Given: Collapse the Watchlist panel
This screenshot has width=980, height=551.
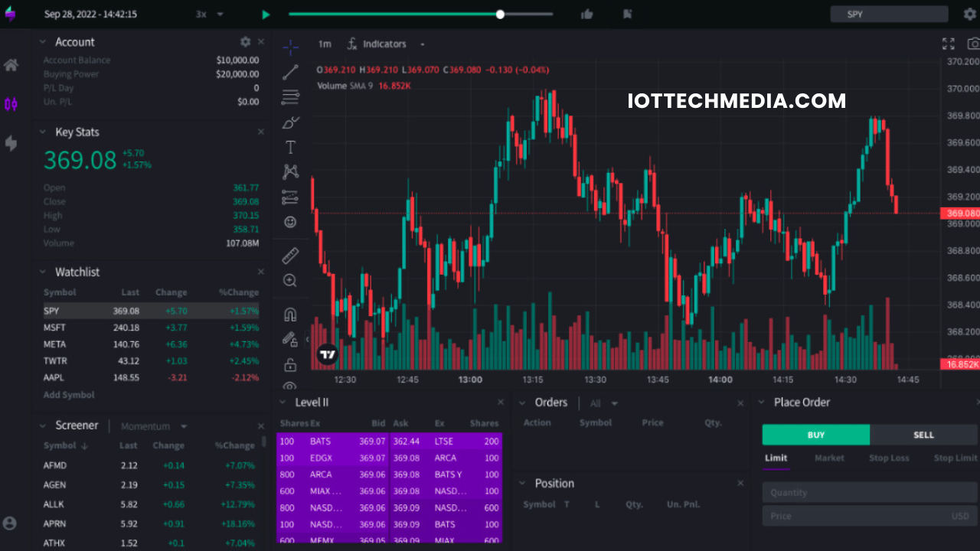Looking at the screenshot, I should 44,272.
